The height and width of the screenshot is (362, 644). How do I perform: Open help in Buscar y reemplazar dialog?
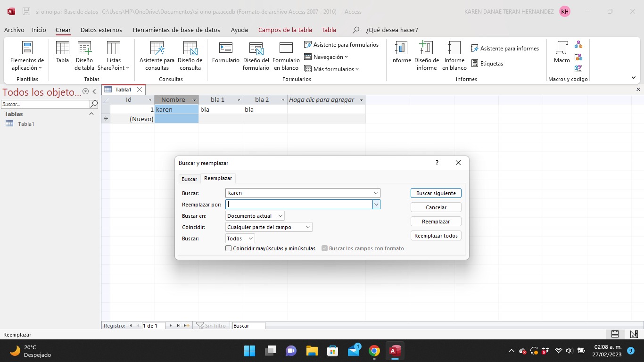coord(437,163)
